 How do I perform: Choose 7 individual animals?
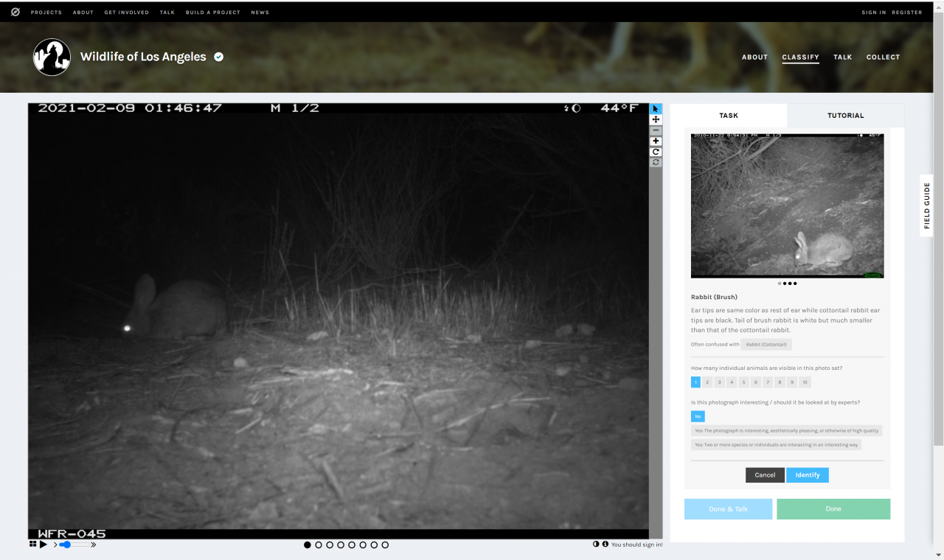click(768, 382)
